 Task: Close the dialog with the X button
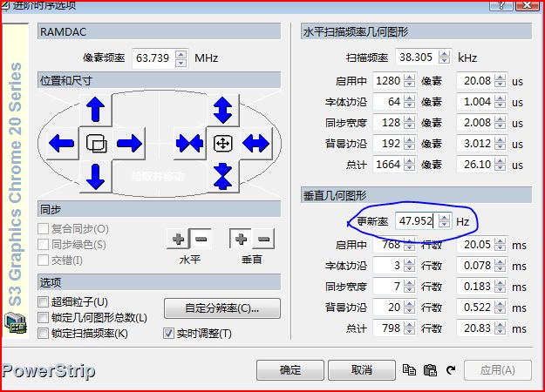point(527,5)
